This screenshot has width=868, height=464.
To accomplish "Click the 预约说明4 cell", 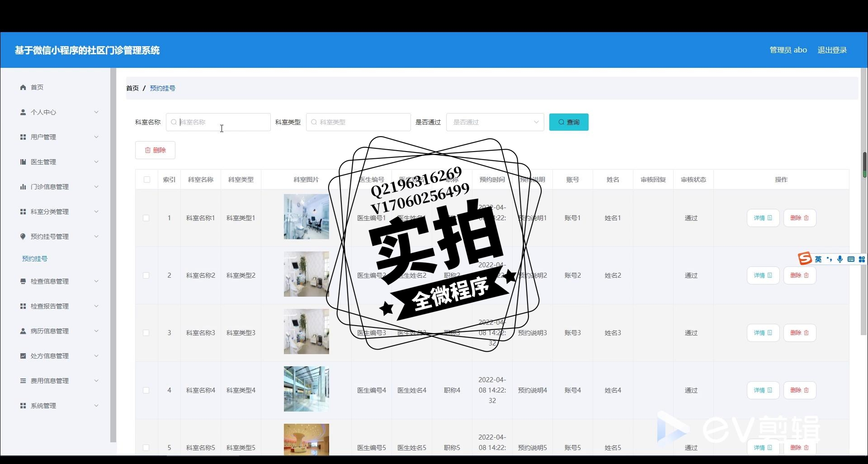I will coord(533,390).
